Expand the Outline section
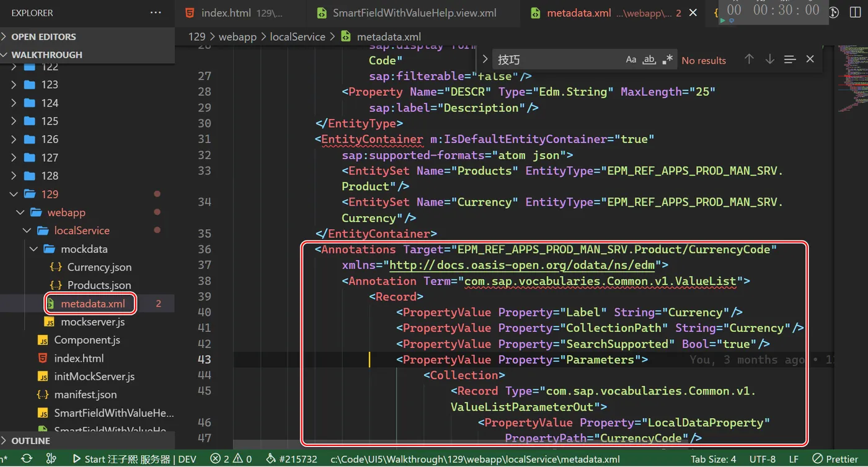This screenshot has width=868, height=467. click(x=87, y=441)
